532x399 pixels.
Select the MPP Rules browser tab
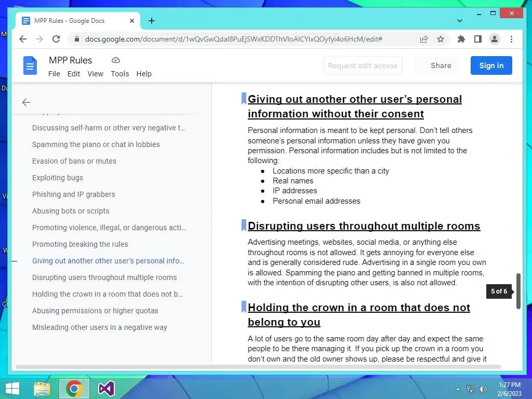[78, 21]
